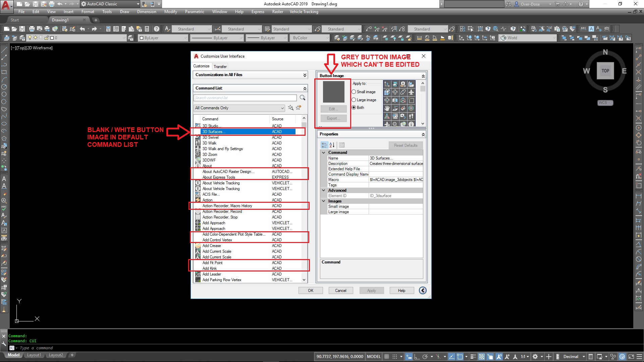
Task: Click the OK button
Action: (x=311, y=291)
